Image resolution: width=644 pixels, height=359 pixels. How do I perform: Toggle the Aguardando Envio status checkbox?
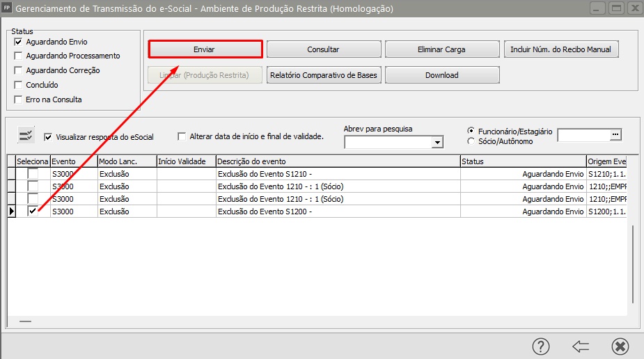click(18, 42)
